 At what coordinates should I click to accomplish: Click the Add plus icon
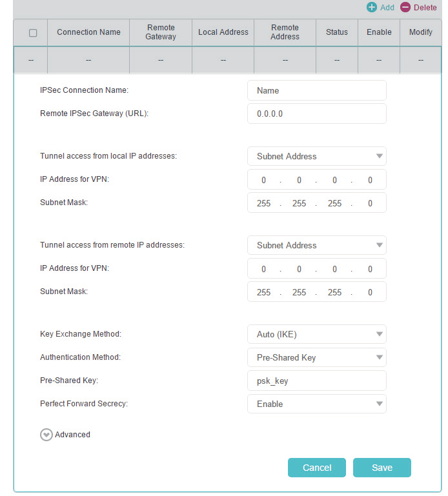pyautogui.click(x=372, y=8)
